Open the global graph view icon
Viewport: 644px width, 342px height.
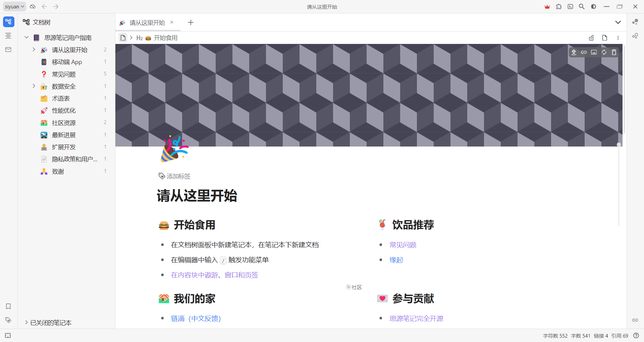[635, 22]
